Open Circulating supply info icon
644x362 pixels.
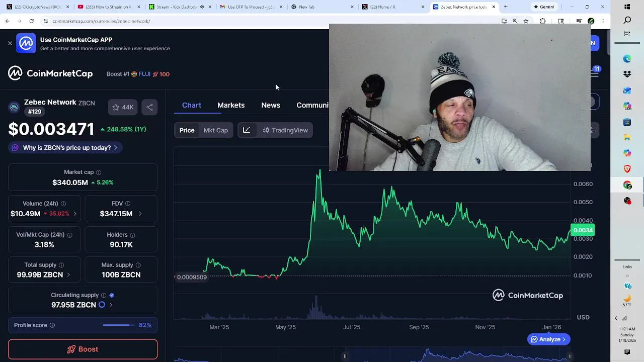pyautogui.click(x=104, y=295)
